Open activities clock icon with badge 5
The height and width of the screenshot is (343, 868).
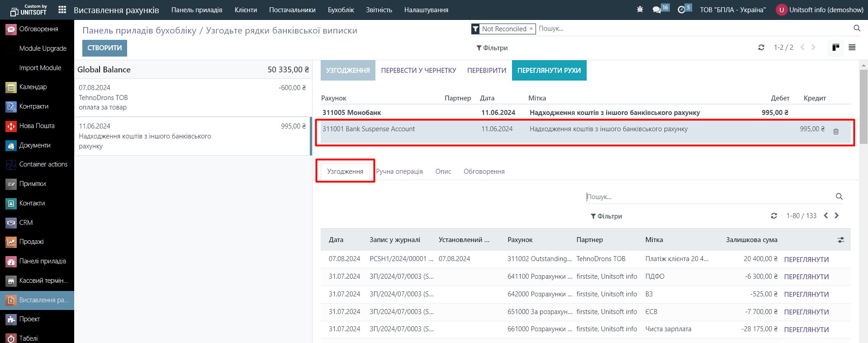pos(681,10)
